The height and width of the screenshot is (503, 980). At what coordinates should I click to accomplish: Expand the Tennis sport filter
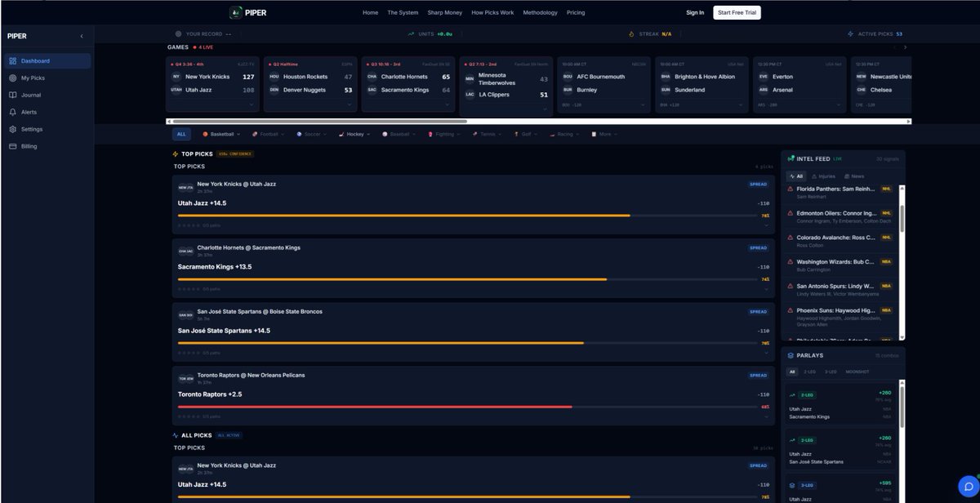(488, 134)
